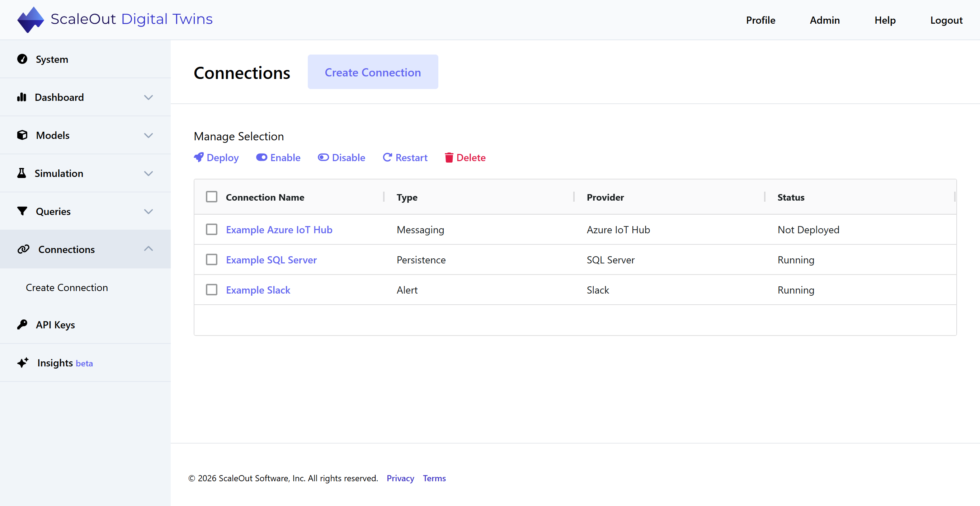Expand the Queries menu chevron
980x506 pixels.
149,212
